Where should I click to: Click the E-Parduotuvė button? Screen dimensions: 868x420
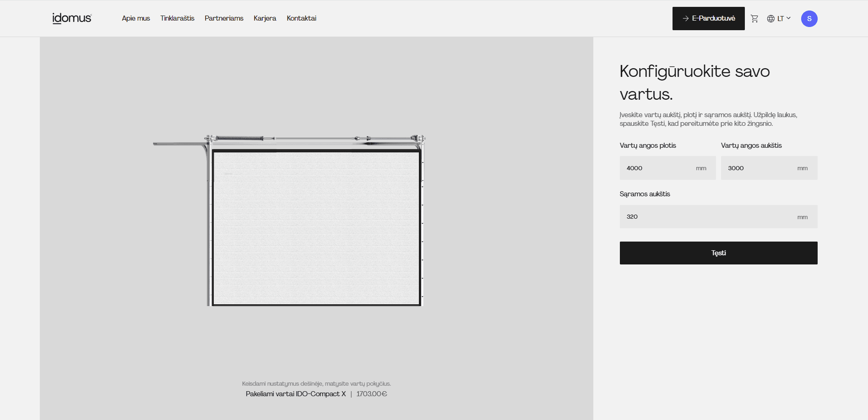tap(708, 18)
